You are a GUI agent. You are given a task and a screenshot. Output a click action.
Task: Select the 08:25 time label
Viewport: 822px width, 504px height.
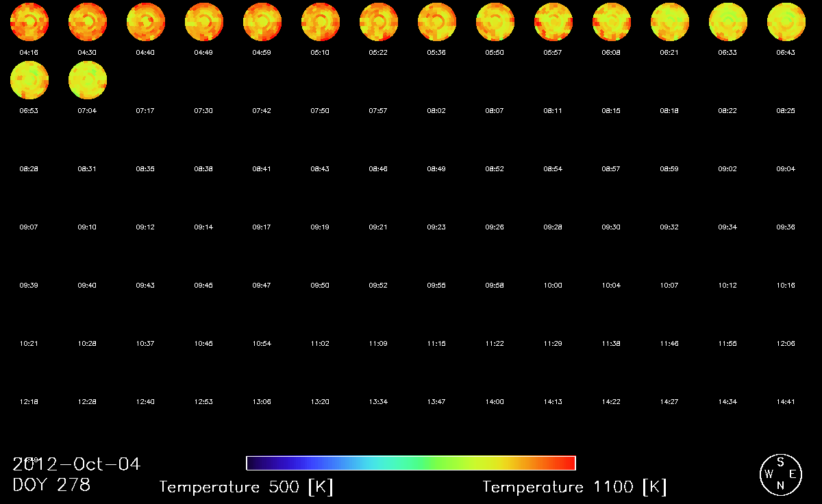786,110
